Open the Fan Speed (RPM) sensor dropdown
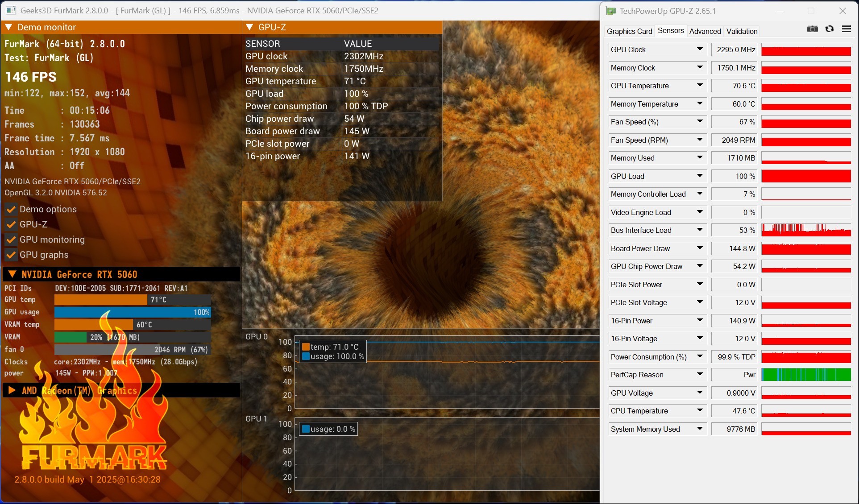Viewport: 859px width, 504px height. [699, 140]
